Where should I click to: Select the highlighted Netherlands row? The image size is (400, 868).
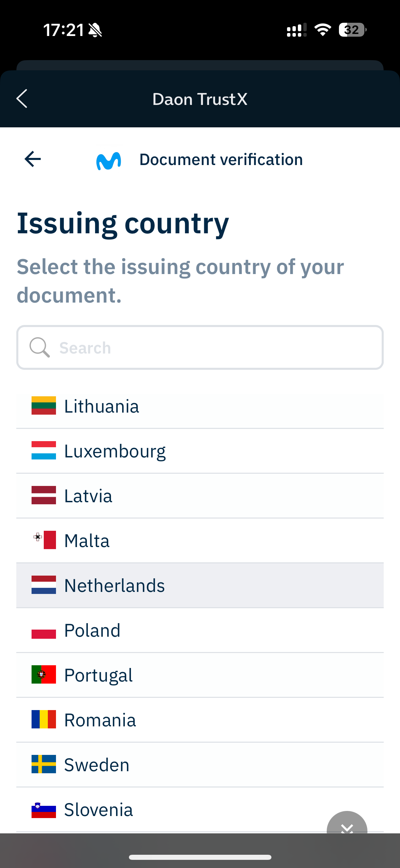(x=200, y=585)
